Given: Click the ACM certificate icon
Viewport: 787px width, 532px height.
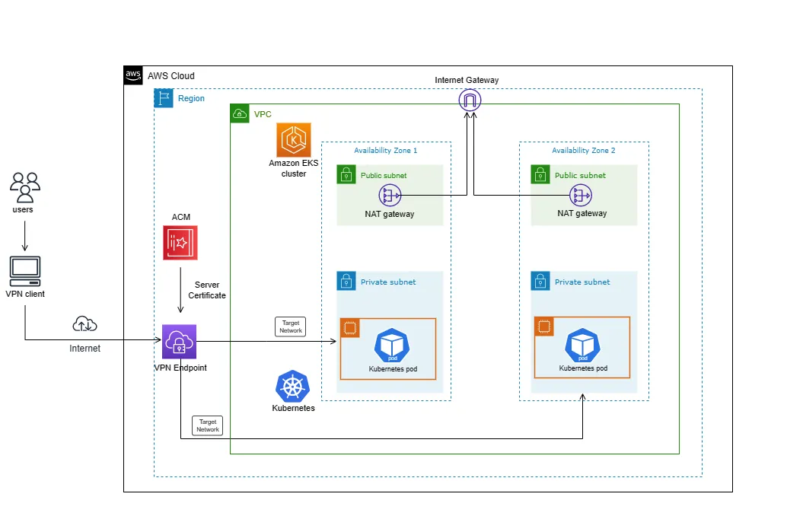Looking at the screenshot, I should tap(180, 244).
